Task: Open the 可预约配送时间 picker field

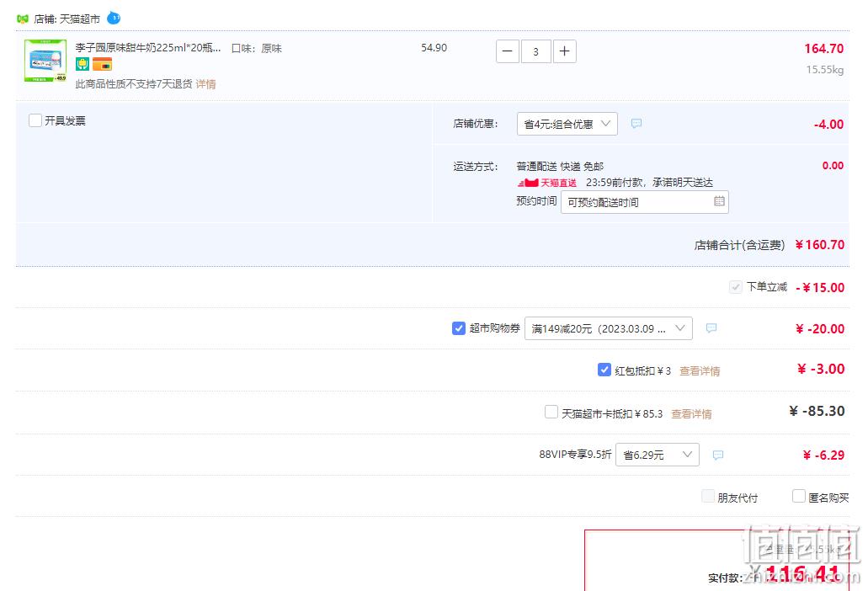Action: click(644, 202)
